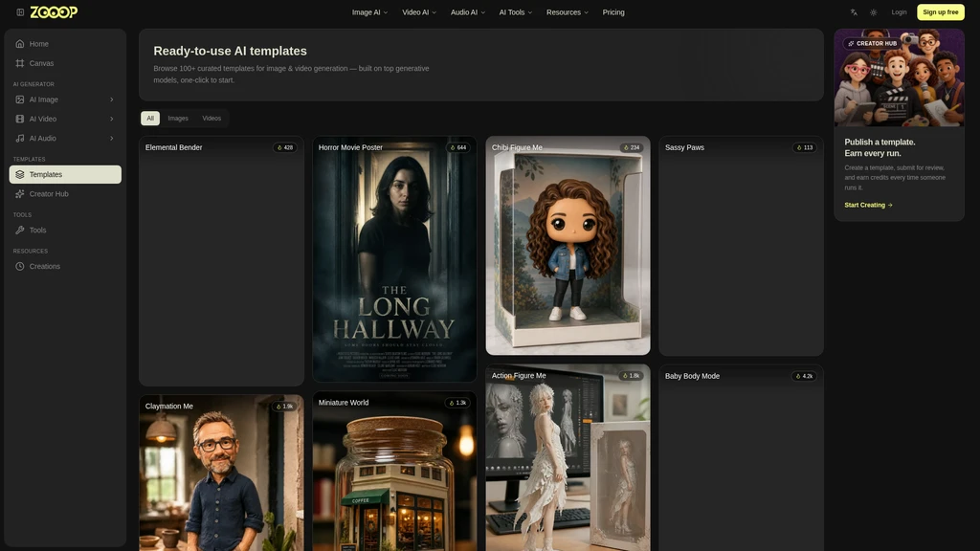Click the Creations clock icon
Viewport: 980px width, 551px height.
click(20, 266)
